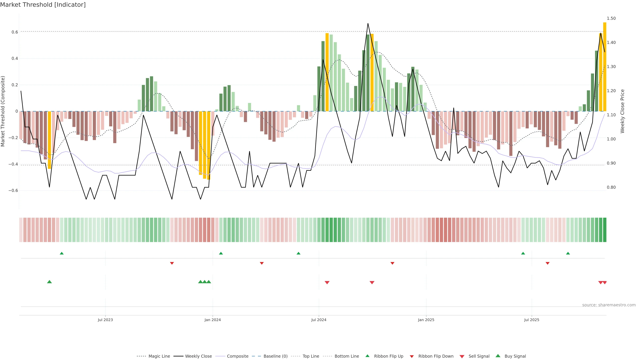Click ribbon flip down marker near Jul 2025

point(548,263)
